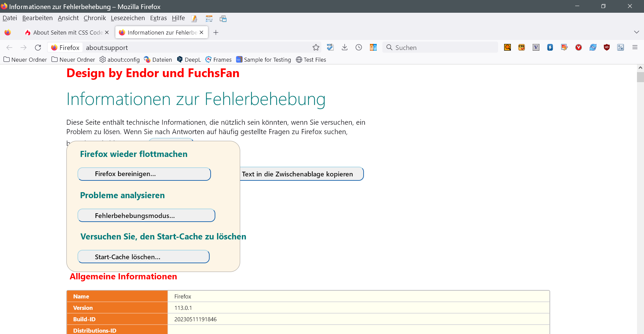The width and height of the screenshot is (644, 334).
Task: Reload the current page
Action: (38, 48)
